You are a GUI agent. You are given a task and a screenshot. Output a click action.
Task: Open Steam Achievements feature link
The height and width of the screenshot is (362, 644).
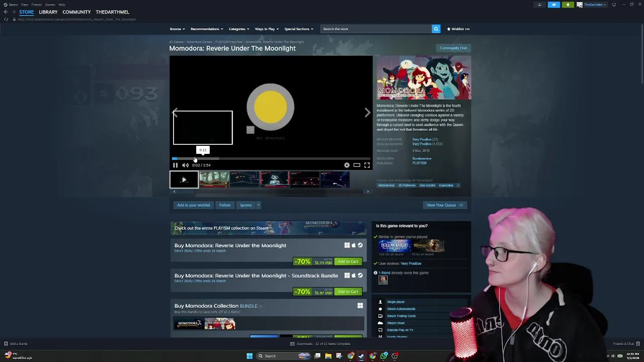401,309
